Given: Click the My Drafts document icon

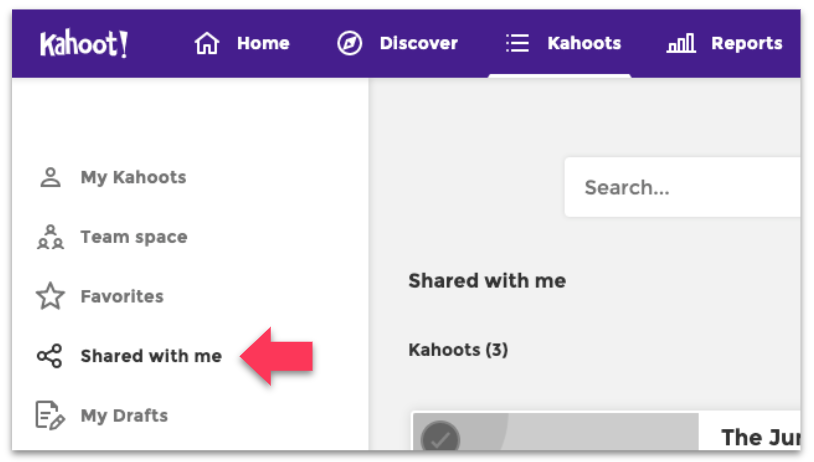Looking at the screenshot, I should 50,415.
